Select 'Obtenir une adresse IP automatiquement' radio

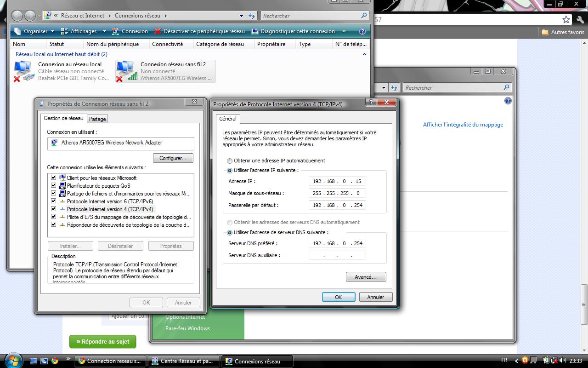[x=230, y=161]
